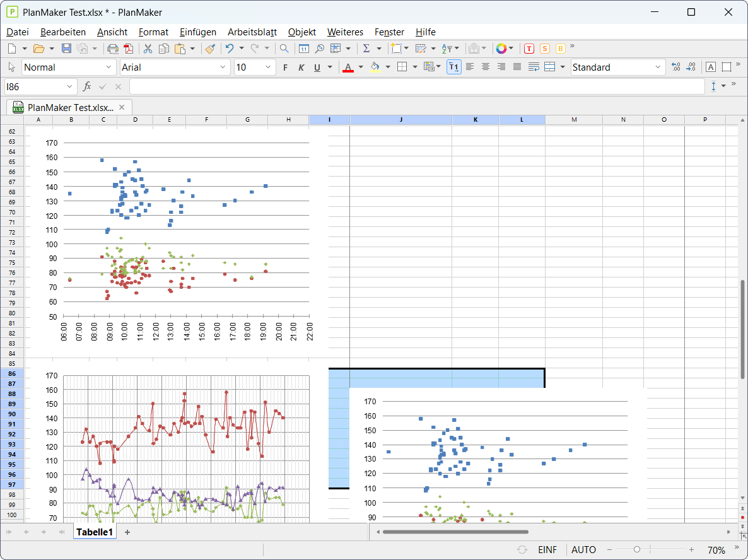
Task: Export to PDF with the red PDF icon
Action: pyautogui.click(x=129, y=48)
